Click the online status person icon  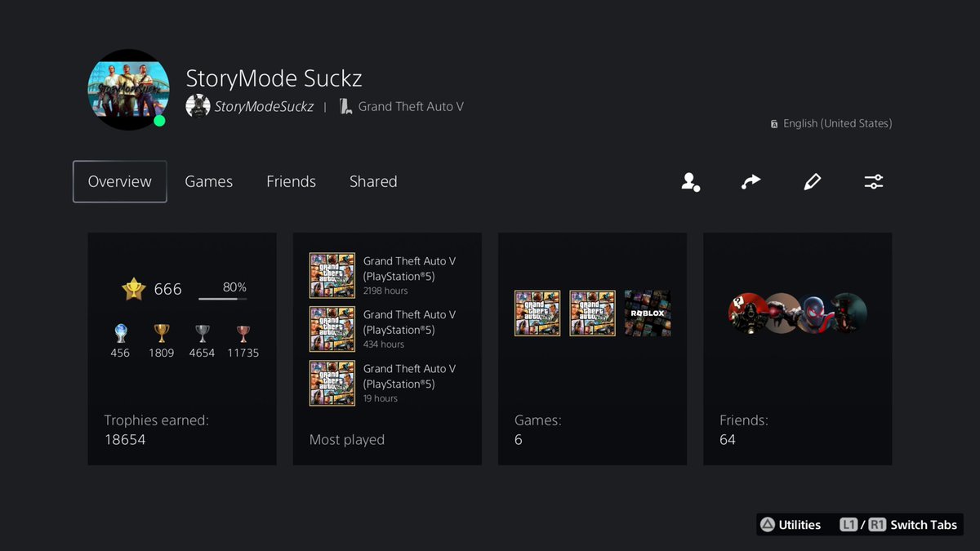tap(691, 182)
